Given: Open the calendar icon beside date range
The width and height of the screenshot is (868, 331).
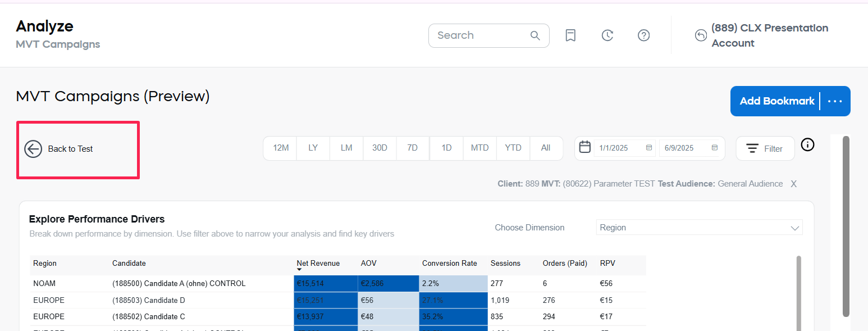Looking at the screenshot, I should [585, 147].
